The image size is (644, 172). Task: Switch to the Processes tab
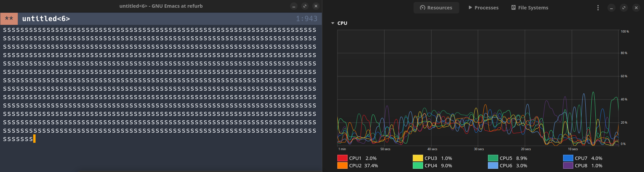point(483,8)
